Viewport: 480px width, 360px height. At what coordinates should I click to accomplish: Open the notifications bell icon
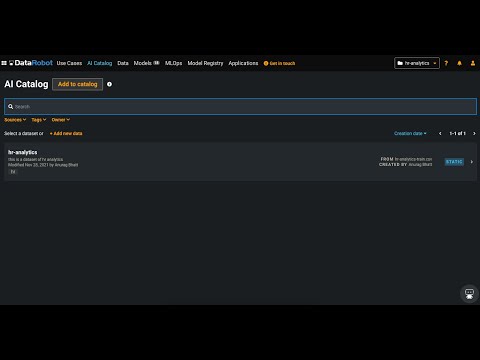pos(459,63)
